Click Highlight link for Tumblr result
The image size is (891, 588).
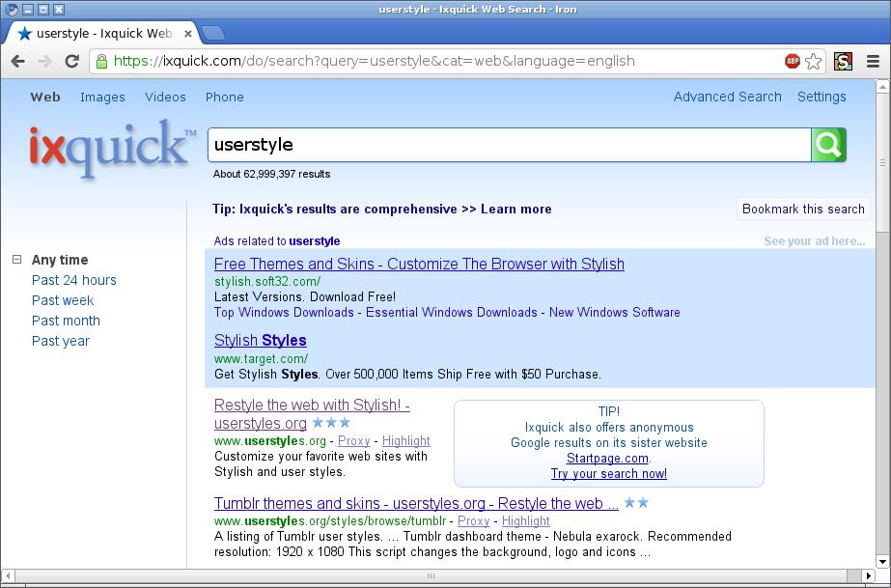click(x=525, y=521)
